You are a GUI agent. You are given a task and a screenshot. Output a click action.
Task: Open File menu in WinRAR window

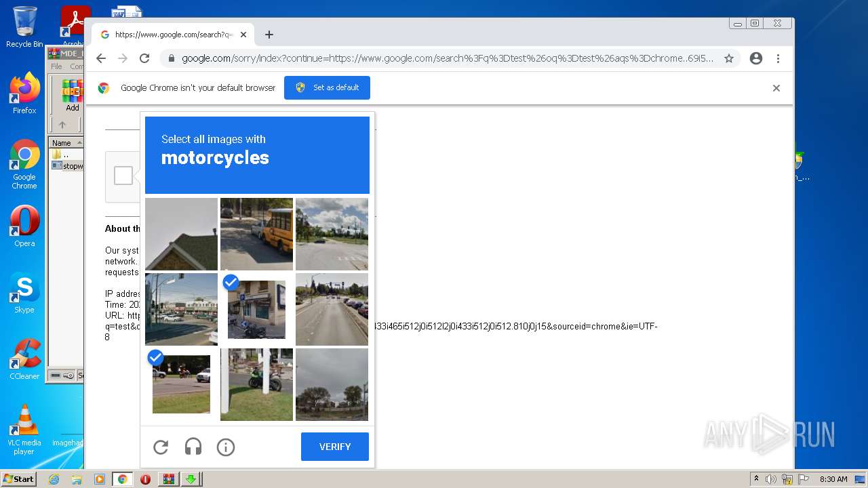click(x=56, y=66)
